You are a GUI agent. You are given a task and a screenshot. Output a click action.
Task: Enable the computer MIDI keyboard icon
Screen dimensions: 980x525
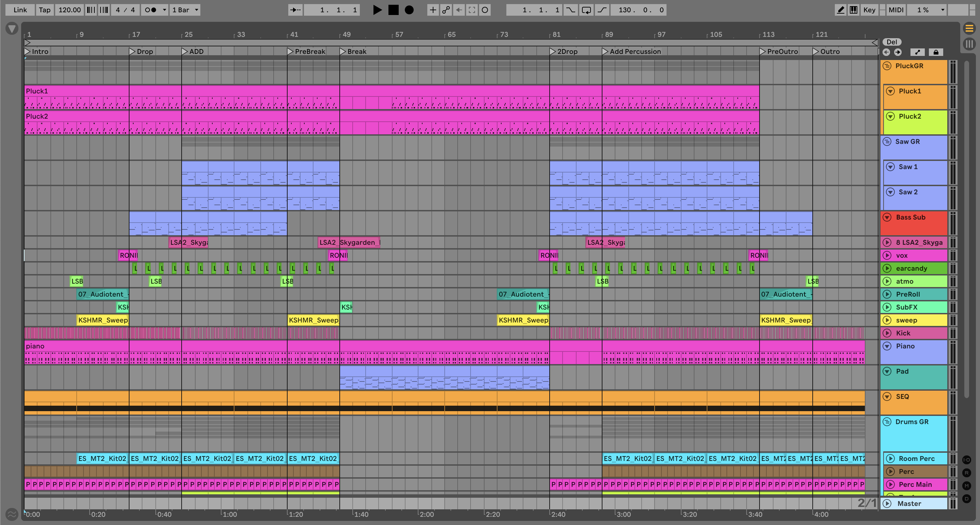(x=853, y=10)
